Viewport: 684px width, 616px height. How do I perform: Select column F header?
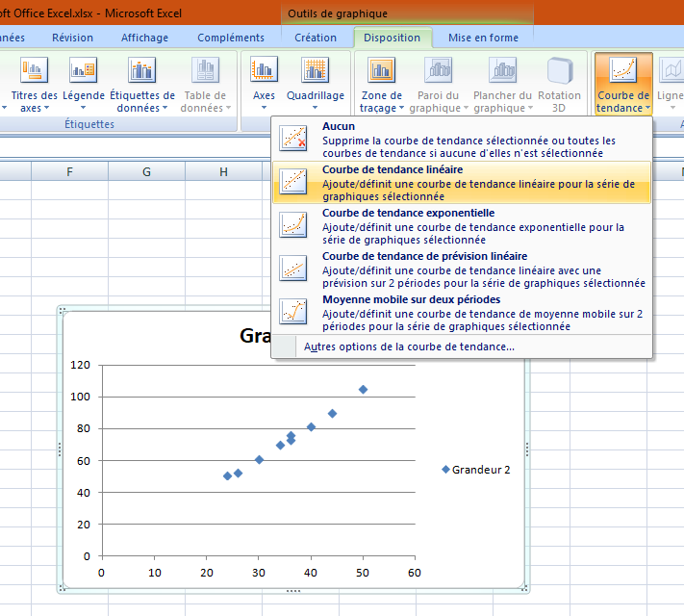tap(69, 171)
